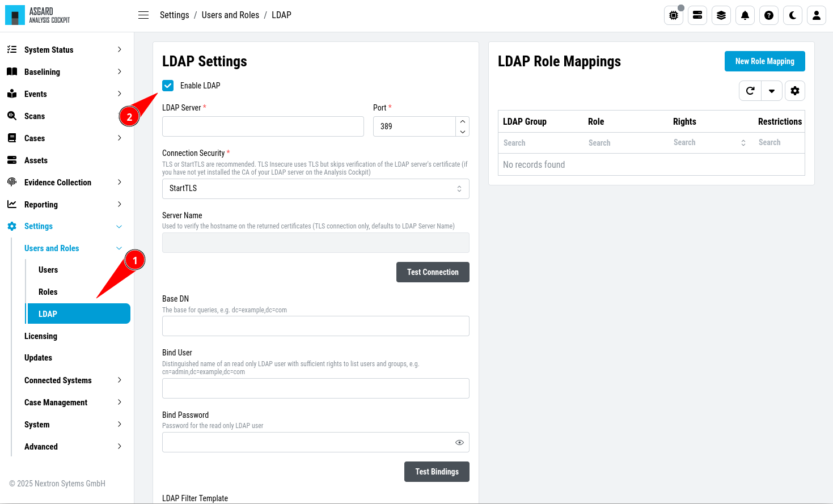The height and width of the screenshot is (504, 833).
Task: Expand Evidence Collection chevron
Action: tap(119, 182)
